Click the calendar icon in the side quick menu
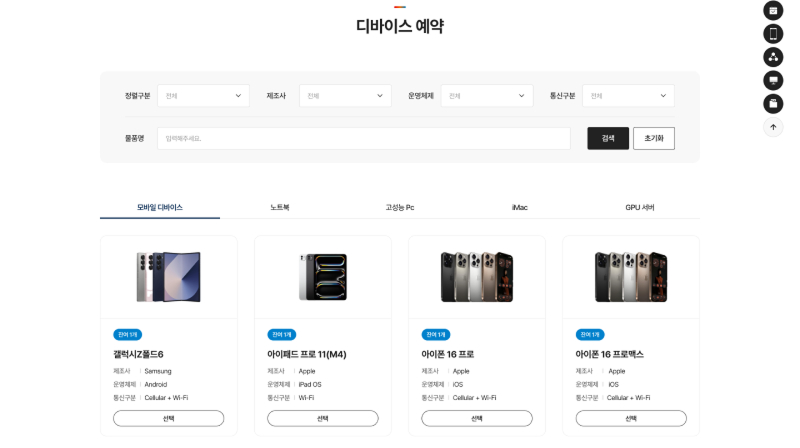The width and height of the screenshot is (800, 448). [x=773, y=11]
